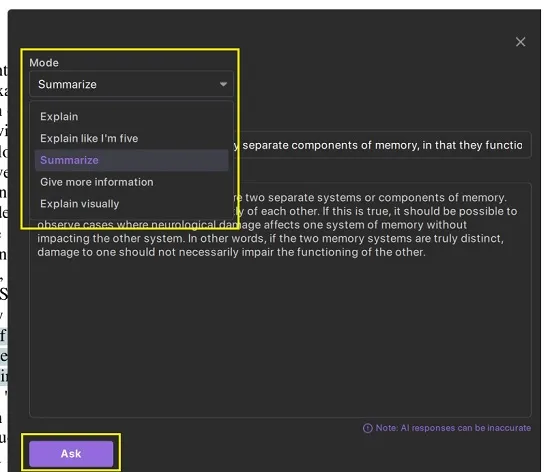Click the highlighted document text behind the dialog
The height and width of the screenshot is (472, 550).
tap(4, 356)
